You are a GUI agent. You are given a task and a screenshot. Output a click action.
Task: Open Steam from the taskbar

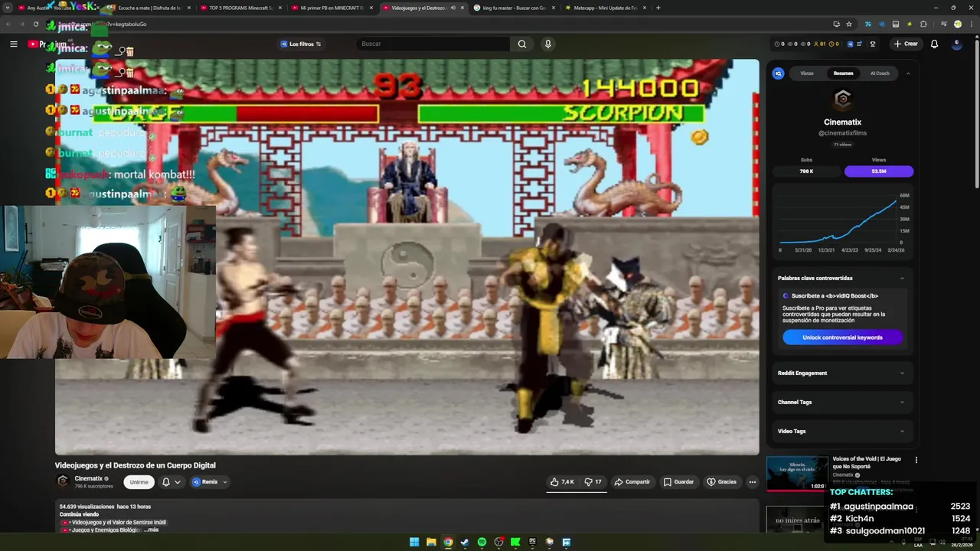tap(465, 542)
